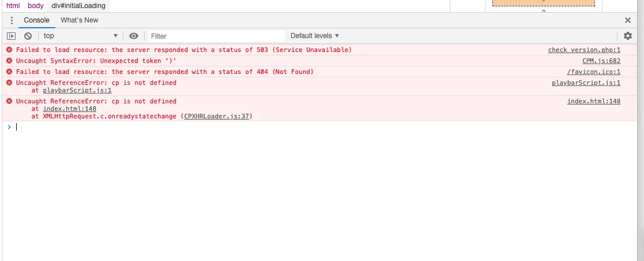Open playbarScript.js:1 link in stack trace
The image size is (644, 261).
tap(77, 90)
